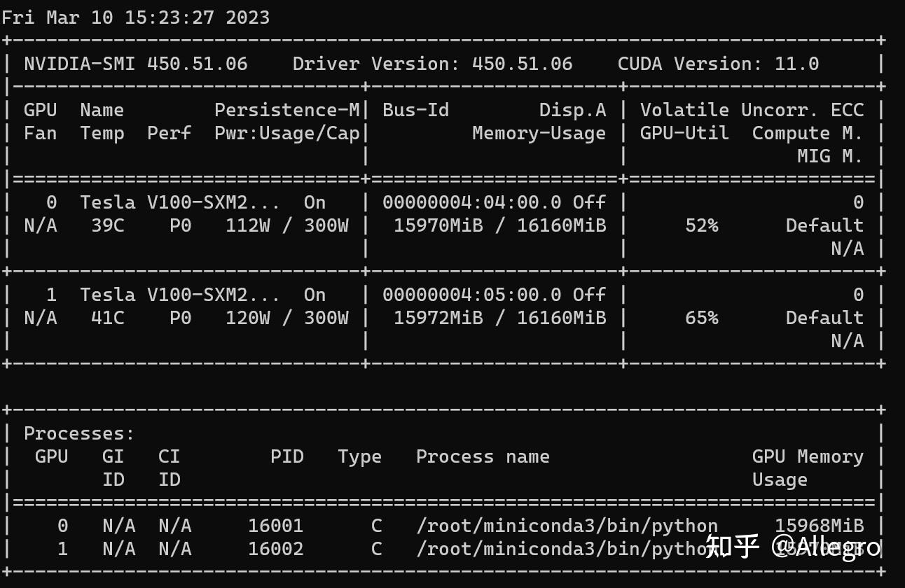Screen dimensions: 905x588
Task: Select the Driver Version 450.51.06 text
Action: 432,64
